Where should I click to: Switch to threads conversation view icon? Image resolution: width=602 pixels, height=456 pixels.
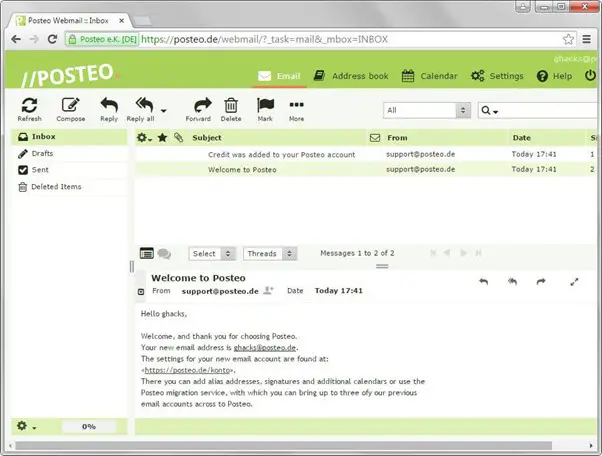pos(164,254)
